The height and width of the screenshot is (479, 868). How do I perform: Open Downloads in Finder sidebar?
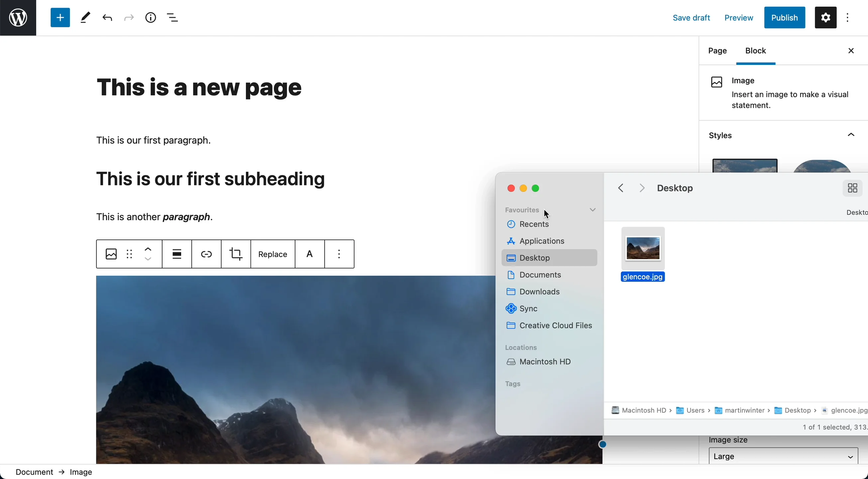click(549, 292)
